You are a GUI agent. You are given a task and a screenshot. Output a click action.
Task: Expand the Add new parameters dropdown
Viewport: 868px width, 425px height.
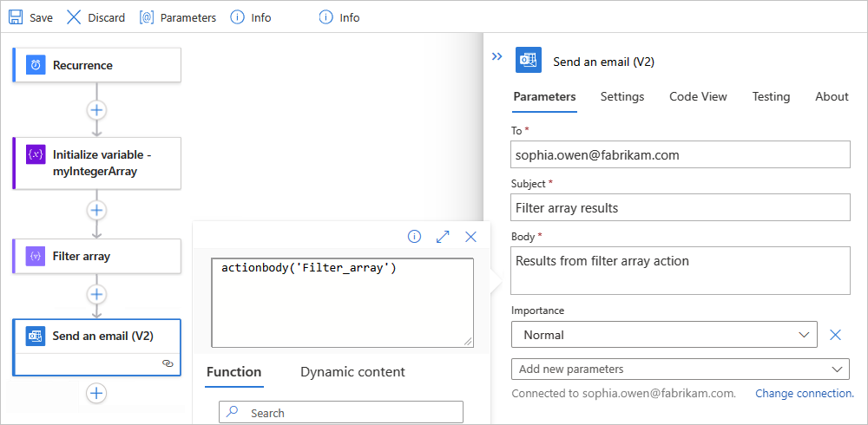pyautogui.click(x=680, y=369)
